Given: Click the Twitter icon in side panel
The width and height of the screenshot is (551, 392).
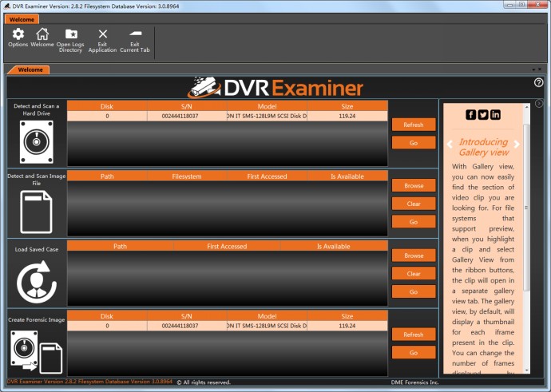Looking at the screenshot, I should point(483,114).
